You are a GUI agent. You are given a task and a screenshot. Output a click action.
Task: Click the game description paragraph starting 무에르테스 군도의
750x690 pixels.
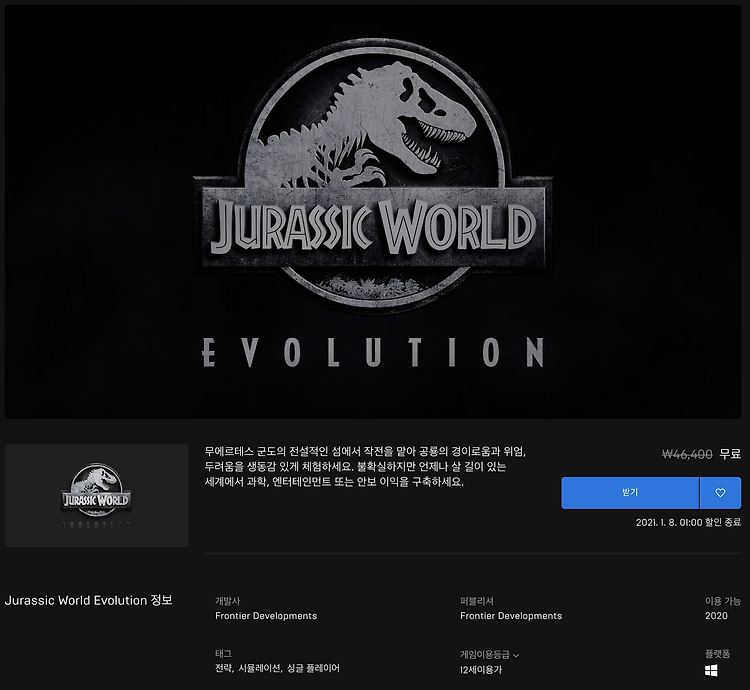pos(365,466)
